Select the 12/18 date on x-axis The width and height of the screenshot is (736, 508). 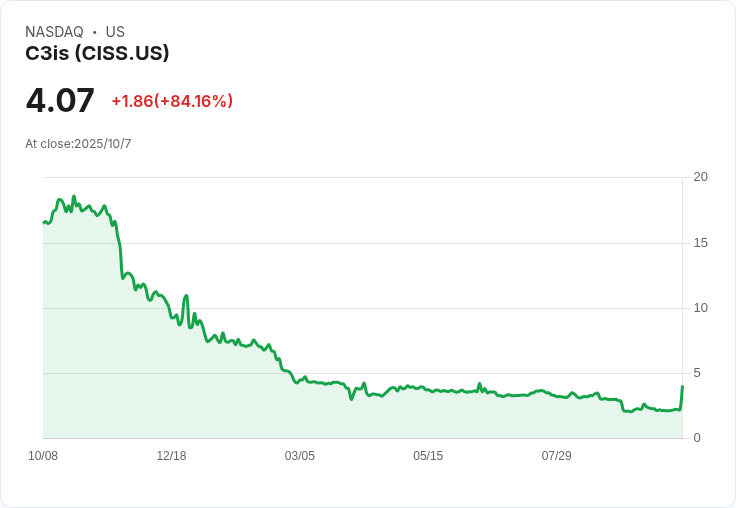click(171, 456)
